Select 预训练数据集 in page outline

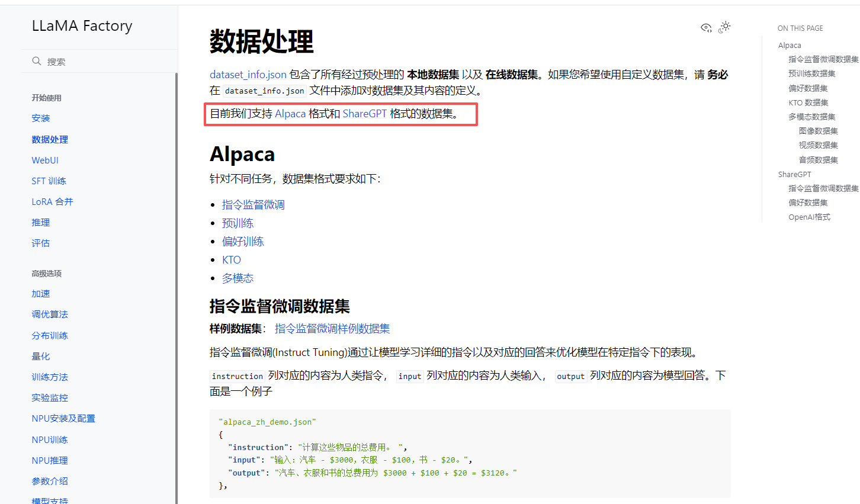coord(812,73)
